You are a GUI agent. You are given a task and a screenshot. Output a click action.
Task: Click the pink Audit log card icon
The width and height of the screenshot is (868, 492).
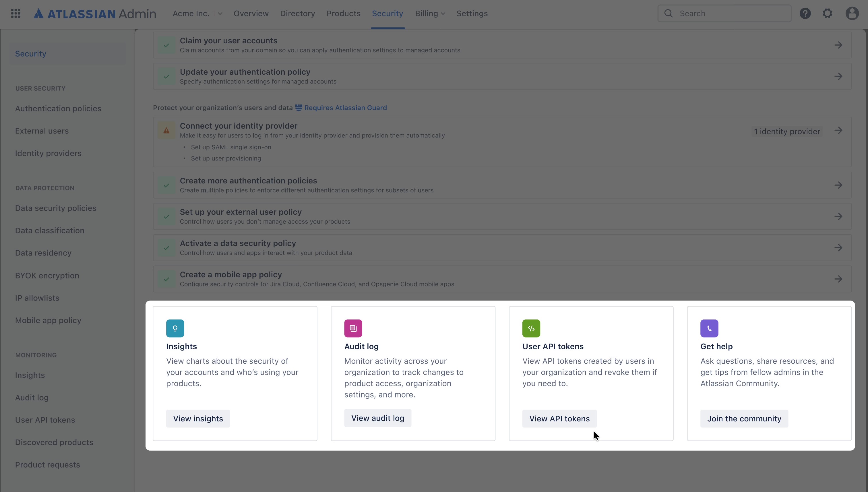[353, 328]
